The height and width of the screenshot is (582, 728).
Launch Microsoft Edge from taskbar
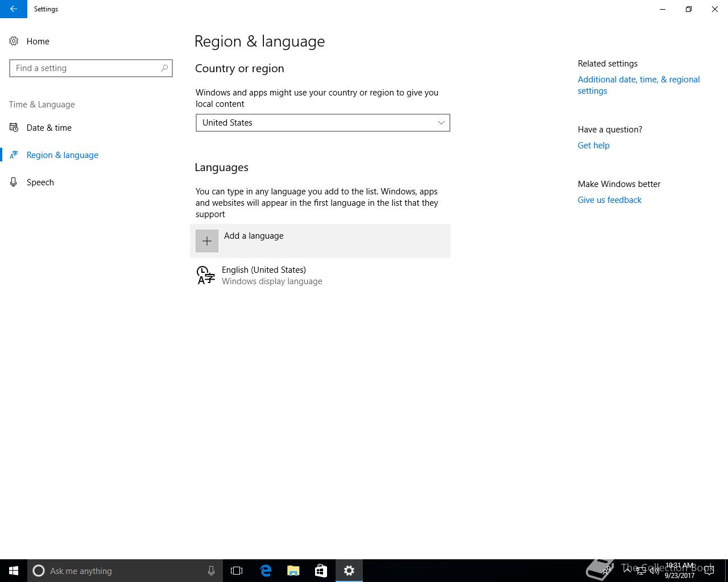(266, 571)
